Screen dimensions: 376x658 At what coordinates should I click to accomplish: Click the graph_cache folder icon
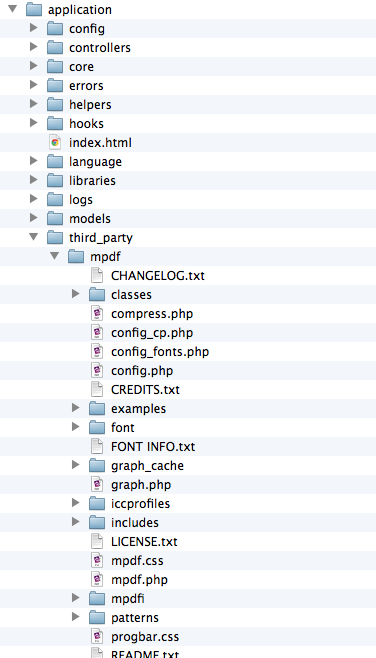[x=97, y=465]
